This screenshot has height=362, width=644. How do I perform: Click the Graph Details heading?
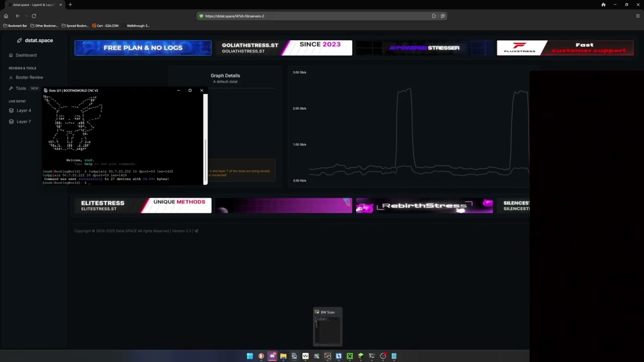225,75
